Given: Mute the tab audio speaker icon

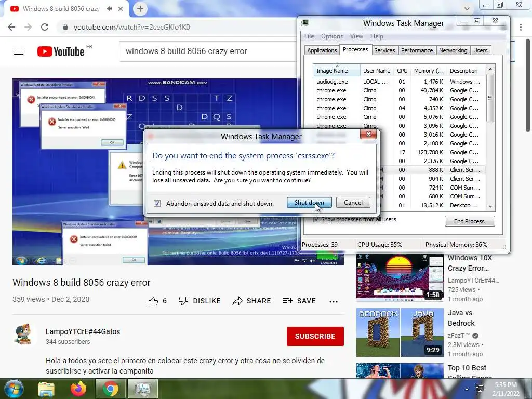Looking at the screenshot, I should click(x=109, y=9).
